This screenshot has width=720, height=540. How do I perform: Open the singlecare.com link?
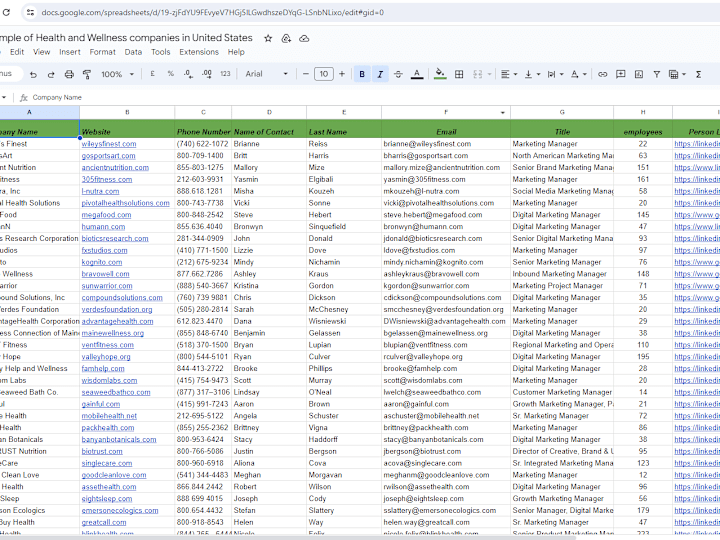(x=107, y=463)
